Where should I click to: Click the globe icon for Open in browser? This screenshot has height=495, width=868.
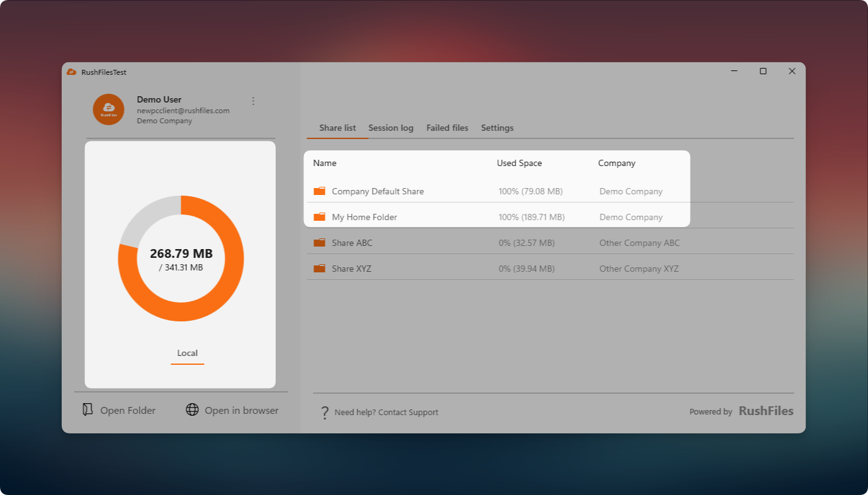click(192, 410)
